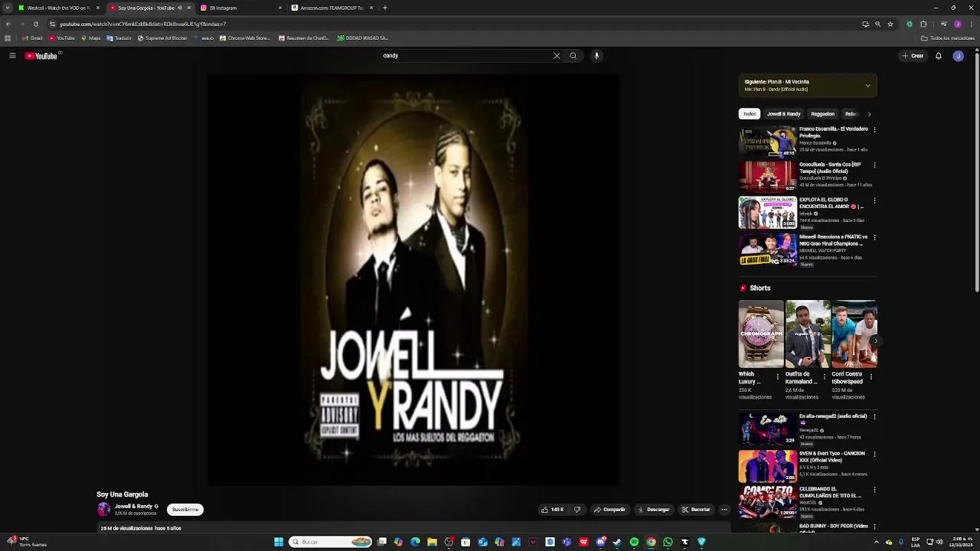980x551 pixels.
Task: Go back with the browser arrow
Action: [x=8, y=24]
